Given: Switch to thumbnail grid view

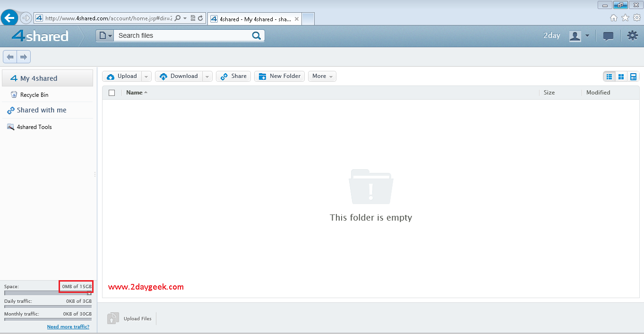Looking at the screenshot, I should (621, 77).
